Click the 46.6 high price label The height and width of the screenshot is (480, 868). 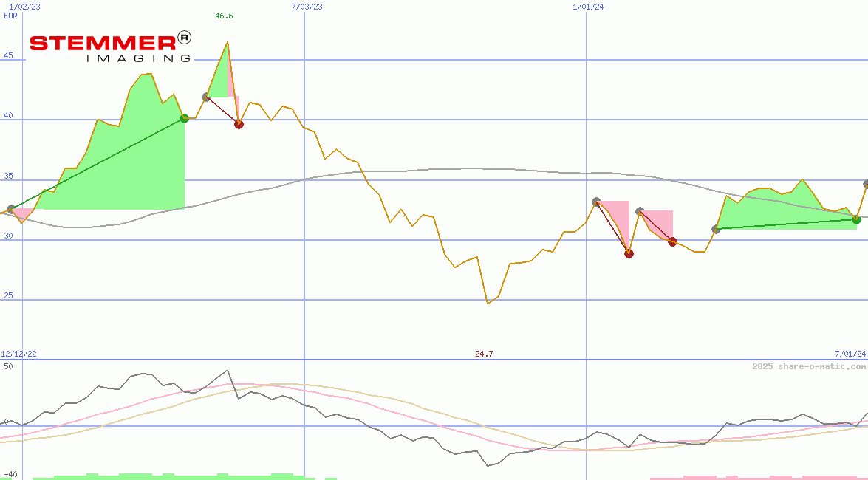(x=224, y=16)
